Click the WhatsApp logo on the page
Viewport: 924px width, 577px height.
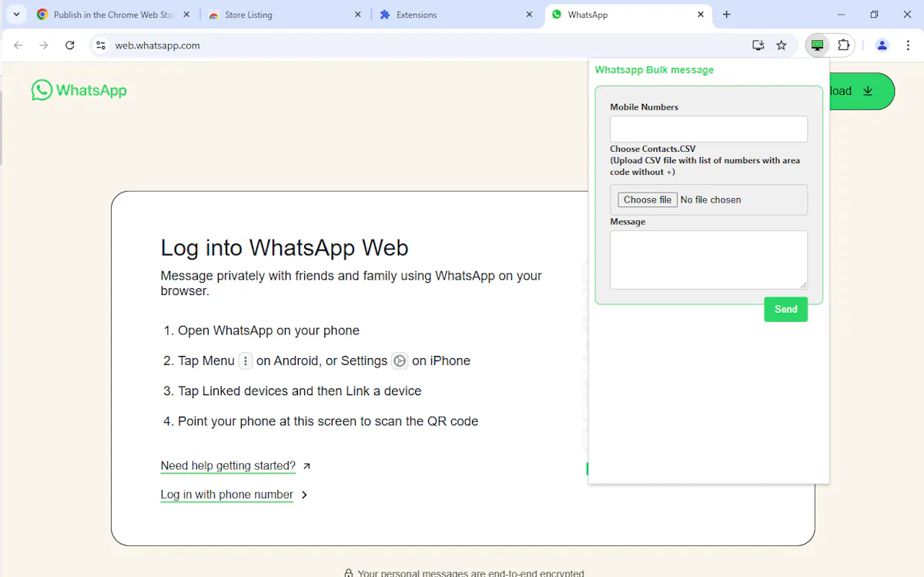click(x=79, y=91)
